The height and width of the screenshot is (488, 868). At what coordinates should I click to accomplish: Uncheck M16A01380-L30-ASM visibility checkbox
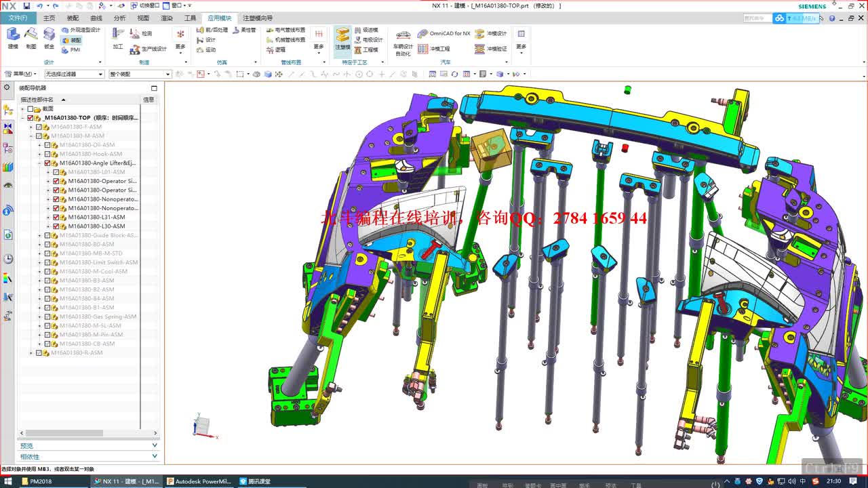pos(56,226)
